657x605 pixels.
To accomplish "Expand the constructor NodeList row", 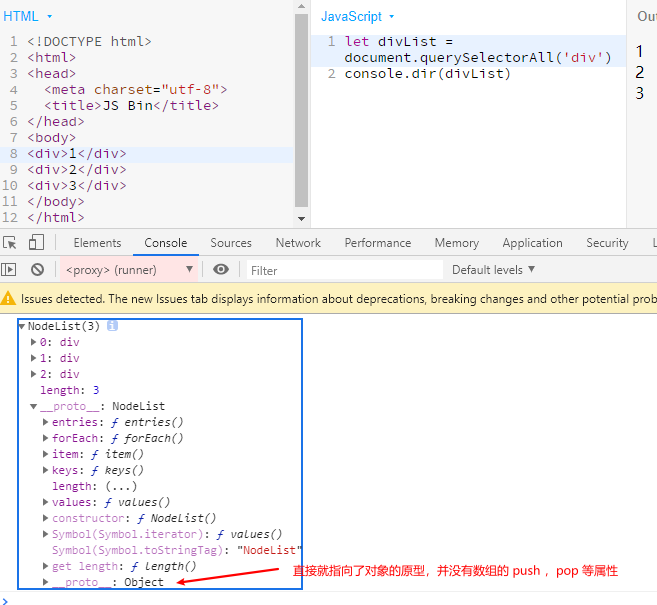I will (x=46, y=518).
